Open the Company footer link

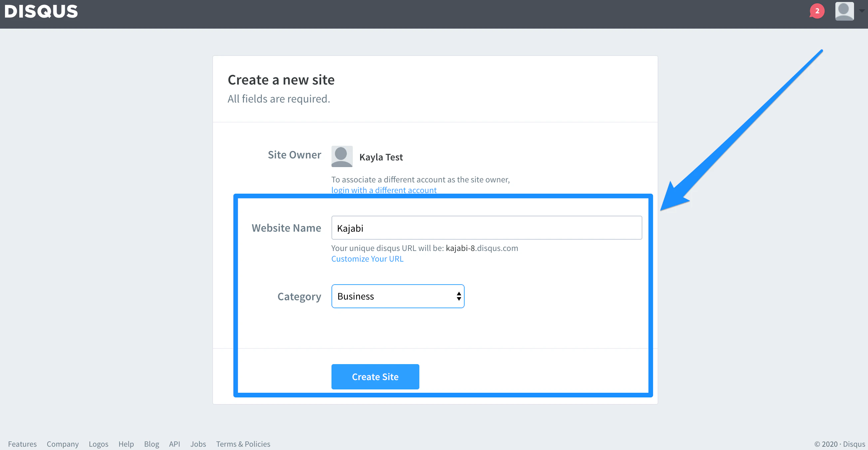coord(62,444)
